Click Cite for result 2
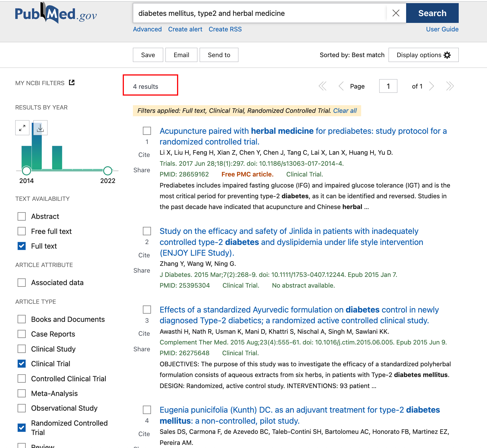Image resolution: width=487 pixels, height=448 pixels. (144, 255)
